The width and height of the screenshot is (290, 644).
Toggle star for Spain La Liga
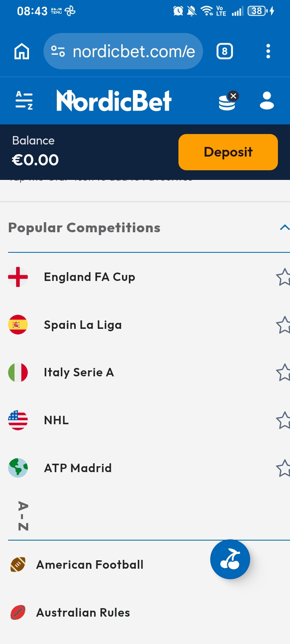pyautogui.click(x=283, y=325)
